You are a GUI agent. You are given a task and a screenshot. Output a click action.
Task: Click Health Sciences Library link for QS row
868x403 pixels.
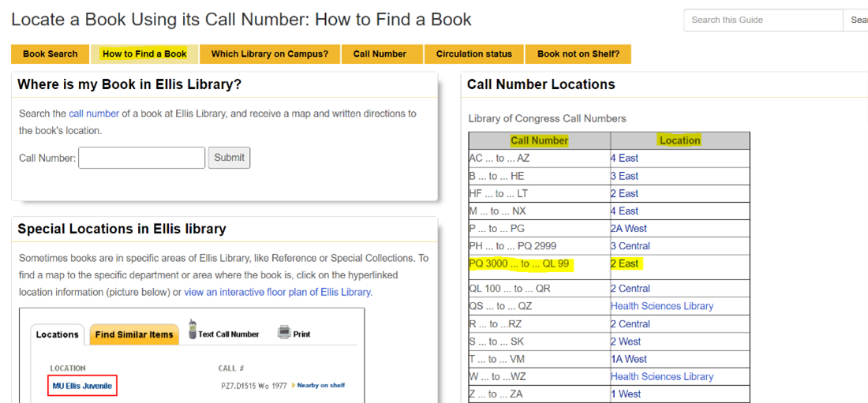(x=661, y=306)
